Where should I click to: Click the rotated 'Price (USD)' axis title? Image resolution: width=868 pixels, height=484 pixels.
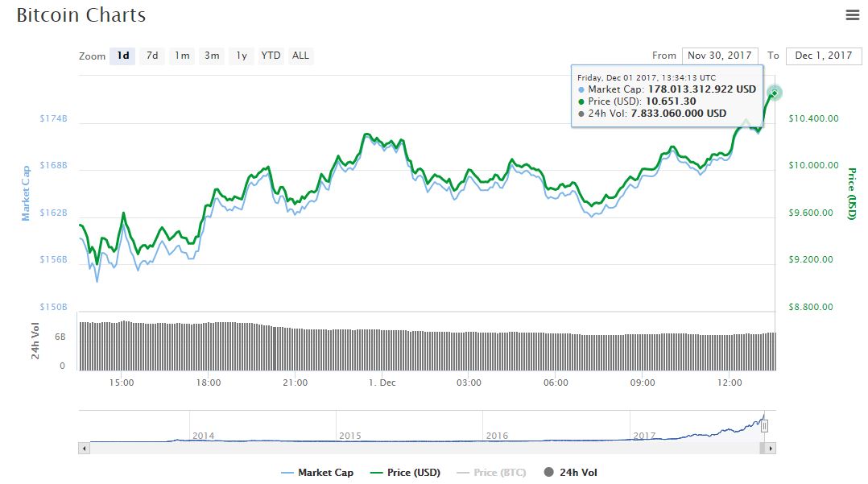pyautogui.click(x=852, y=194)
